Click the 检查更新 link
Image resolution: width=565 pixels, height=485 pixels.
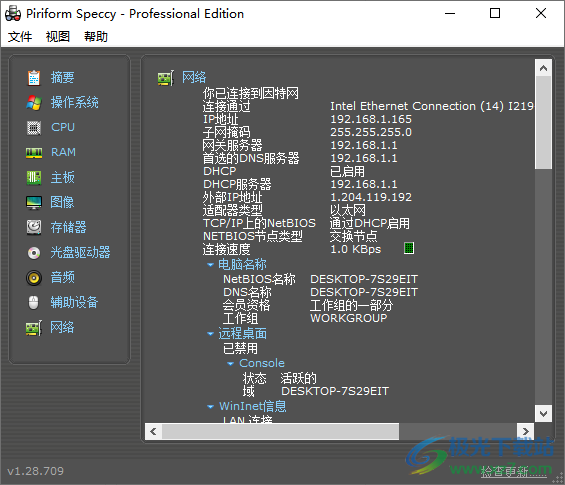pyautogui.click(x=513, y=472)
